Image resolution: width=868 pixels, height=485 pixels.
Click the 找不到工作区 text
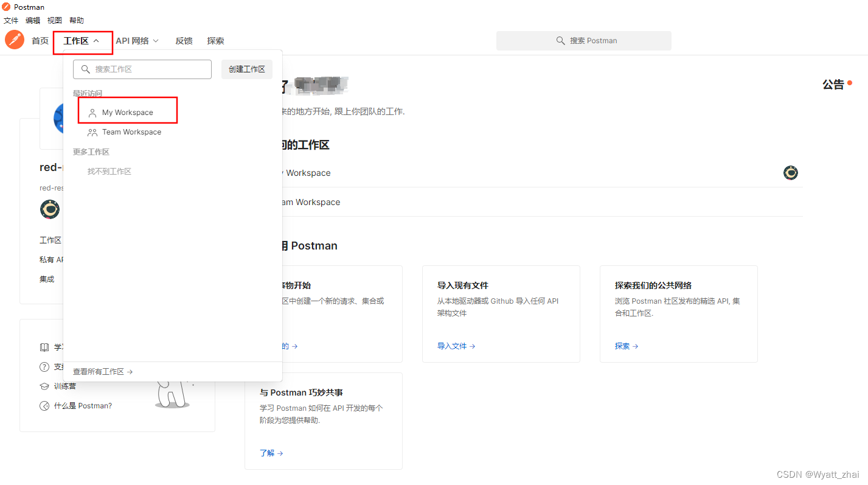pos(109,172)
